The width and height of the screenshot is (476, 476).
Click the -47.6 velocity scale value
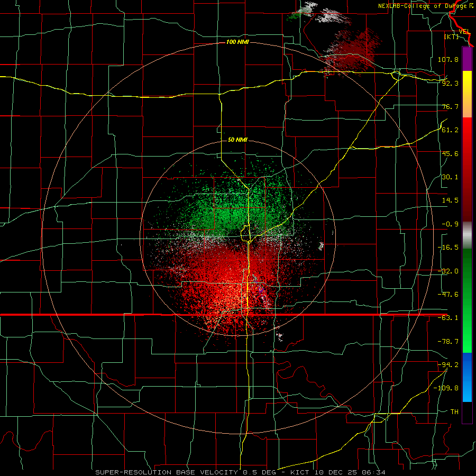(x=448, y=295)
